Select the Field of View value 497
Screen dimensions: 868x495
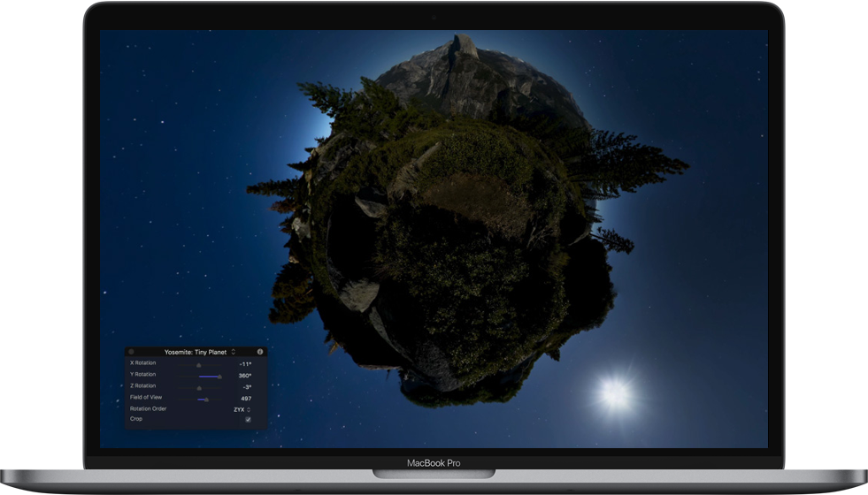click(x=245, y=399)
